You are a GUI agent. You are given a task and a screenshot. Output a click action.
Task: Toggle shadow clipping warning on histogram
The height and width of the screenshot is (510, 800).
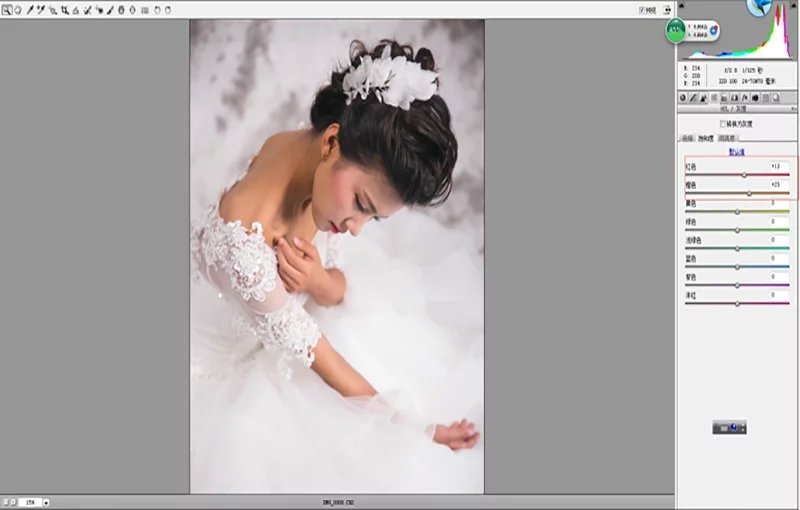click(682, 5)
